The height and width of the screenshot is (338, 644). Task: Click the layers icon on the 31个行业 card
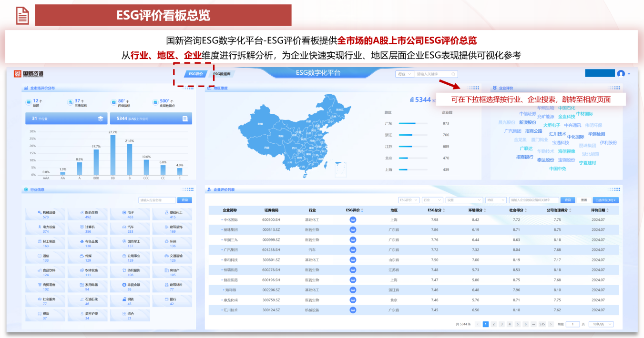101,118
